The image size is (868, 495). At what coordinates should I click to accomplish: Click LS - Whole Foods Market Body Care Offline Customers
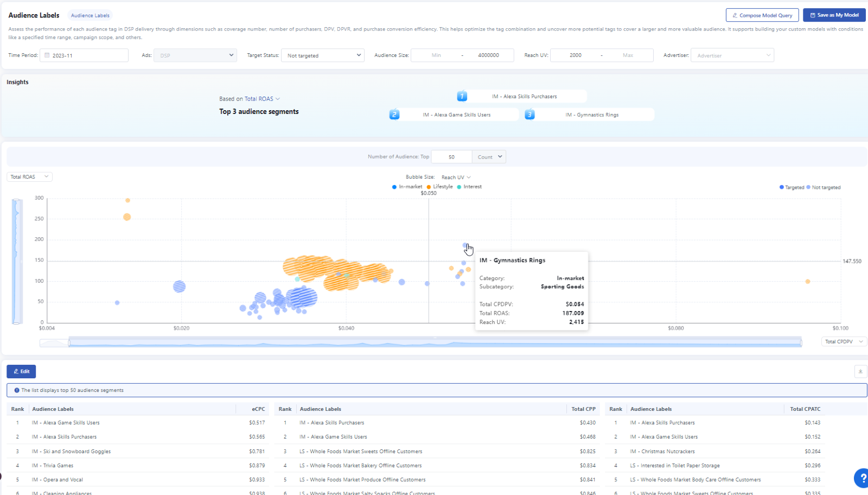(695, 480)
